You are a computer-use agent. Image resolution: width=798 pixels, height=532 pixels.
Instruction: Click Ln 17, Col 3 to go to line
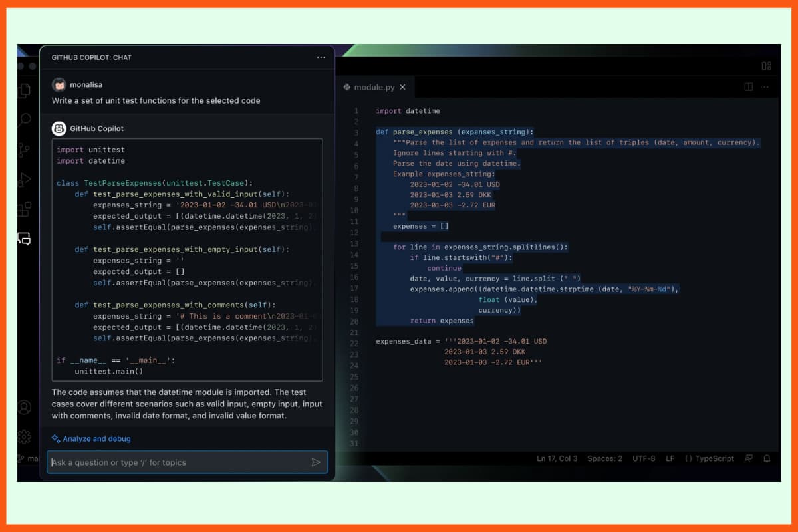(556, 458)
